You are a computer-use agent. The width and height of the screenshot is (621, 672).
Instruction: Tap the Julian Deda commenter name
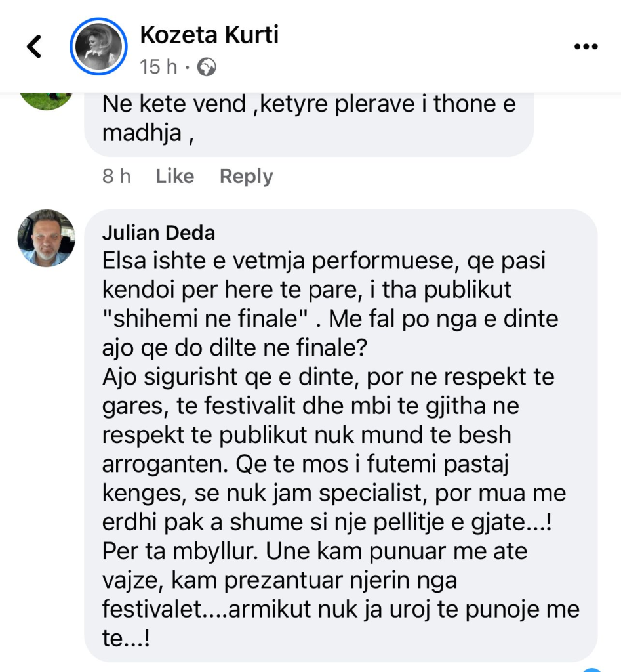pos(159,233)
